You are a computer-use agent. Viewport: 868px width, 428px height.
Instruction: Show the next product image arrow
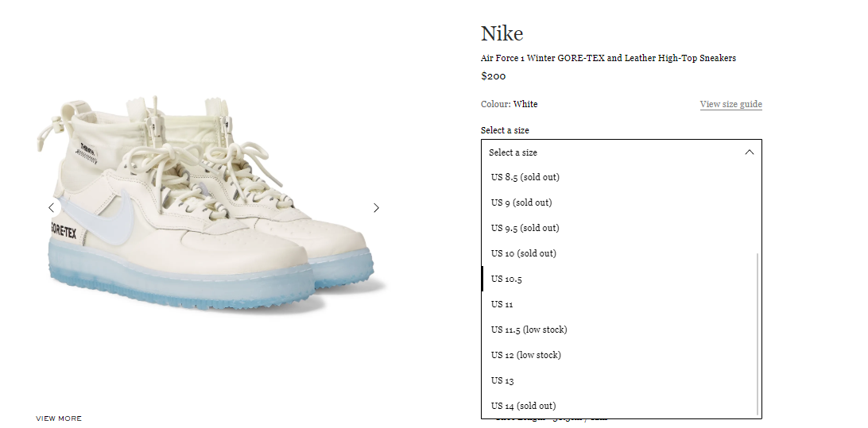point(377,207)
